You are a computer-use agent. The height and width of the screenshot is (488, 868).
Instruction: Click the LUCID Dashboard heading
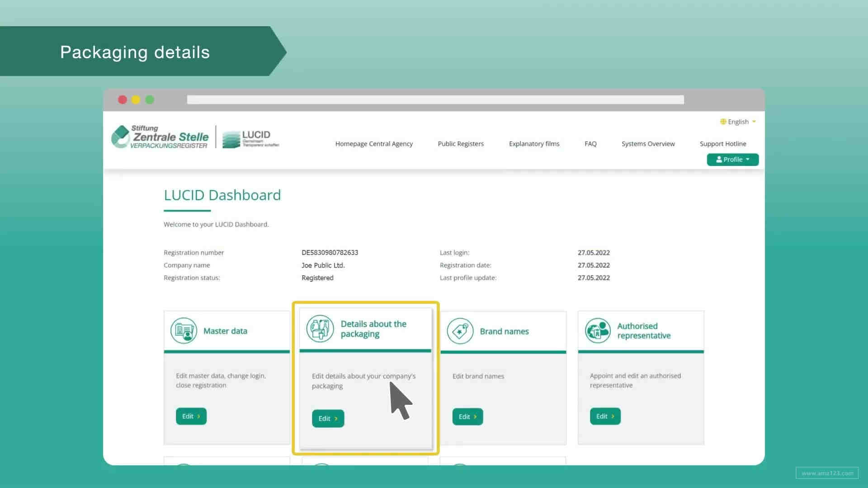pos(222,195)
